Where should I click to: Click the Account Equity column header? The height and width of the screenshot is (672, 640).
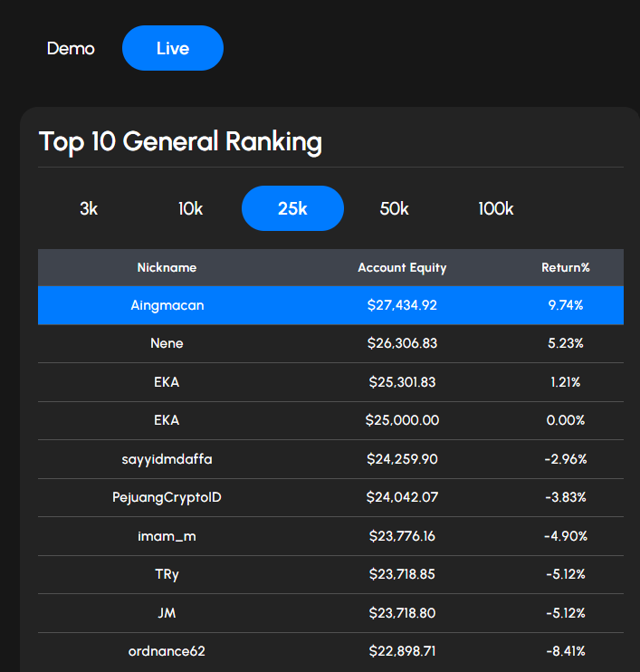[x=402, y=267]
